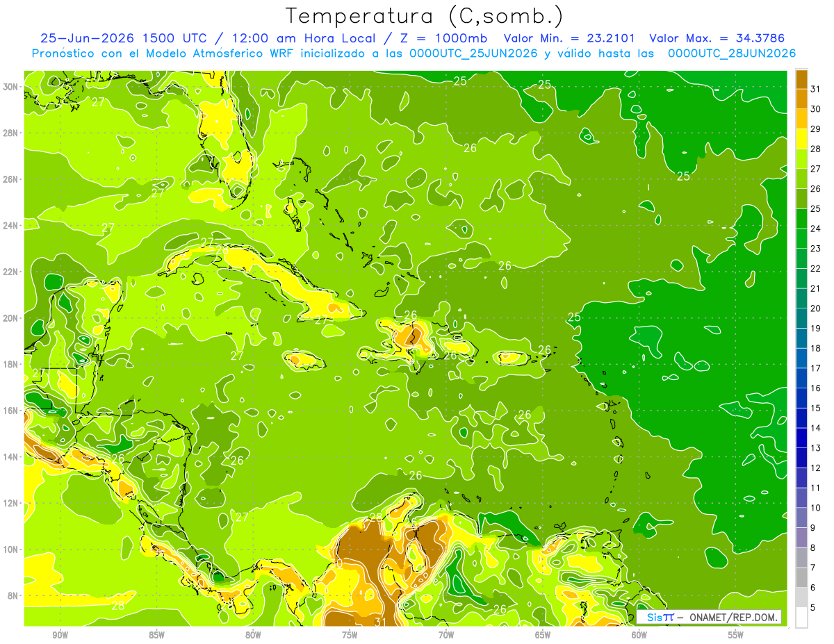Click the 20N latitude axis label

(x=10, y=318)
